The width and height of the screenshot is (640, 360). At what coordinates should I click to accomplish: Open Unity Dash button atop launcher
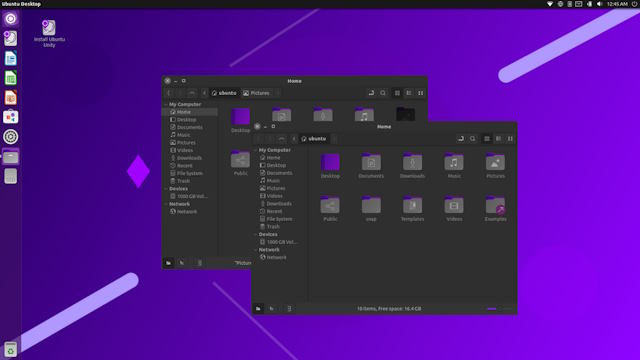(x=11, y=19)
